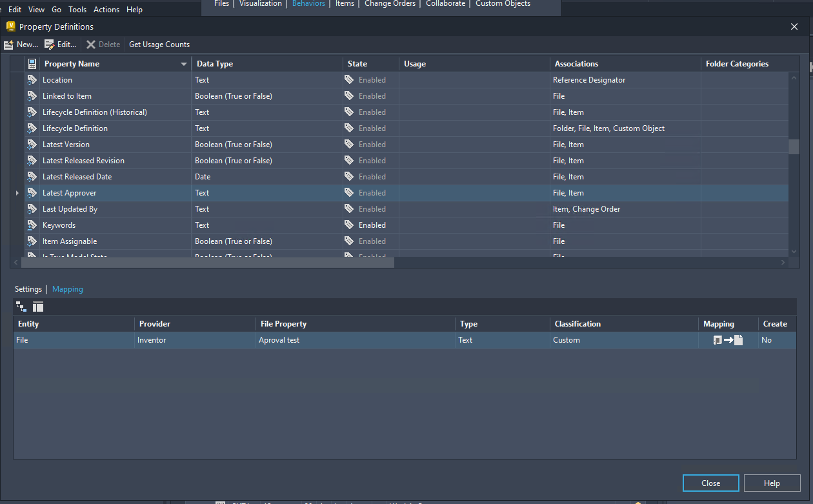The height and width of the screenshot is (504, 813).
Task: Click the Enabled state tag for Location
Action: click(349, 80)
